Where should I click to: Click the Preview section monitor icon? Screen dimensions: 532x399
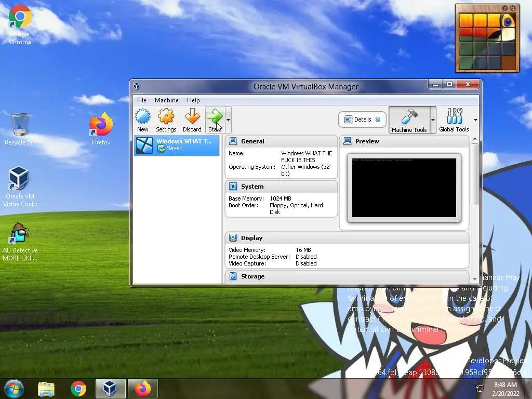point(347,141)
